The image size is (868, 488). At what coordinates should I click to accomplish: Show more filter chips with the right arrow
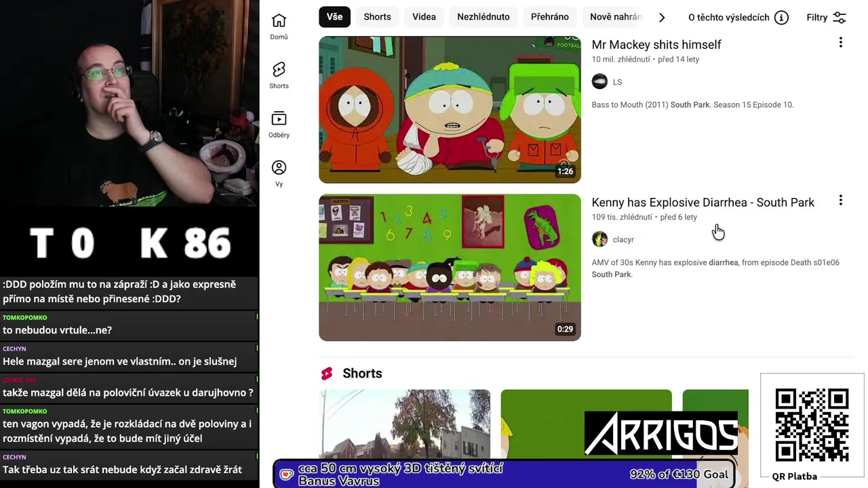tap(662, 18)
